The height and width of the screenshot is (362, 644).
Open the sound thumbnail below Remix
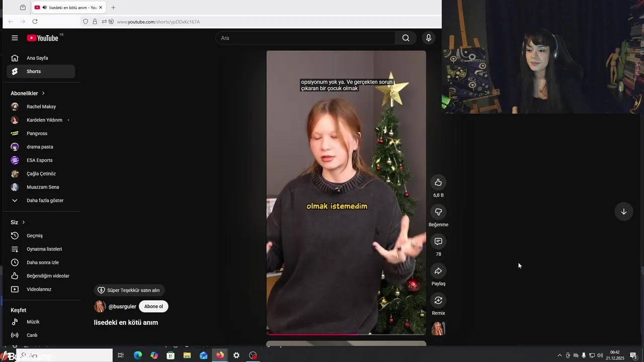[x=438, y=329]
